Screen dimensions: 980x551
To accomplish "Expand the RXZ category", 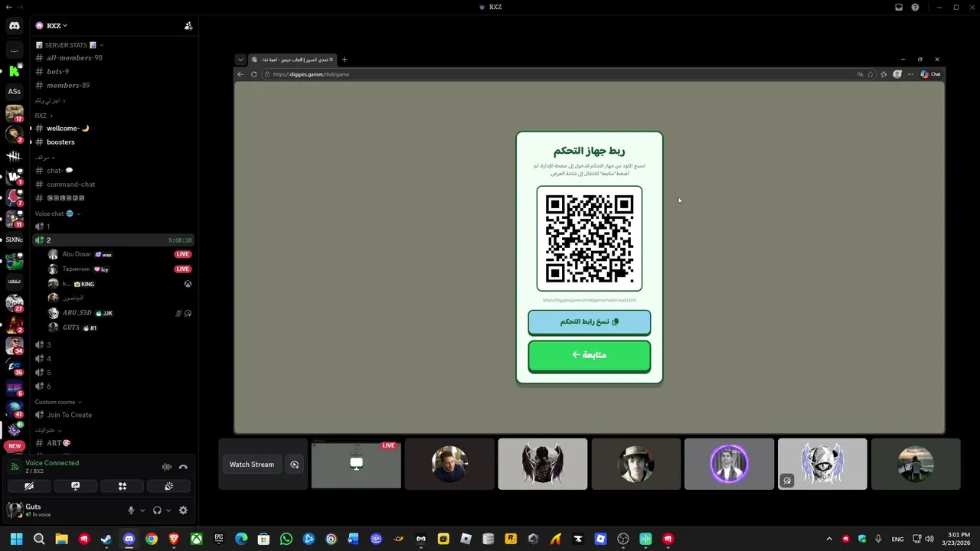I will click(44, 116).
